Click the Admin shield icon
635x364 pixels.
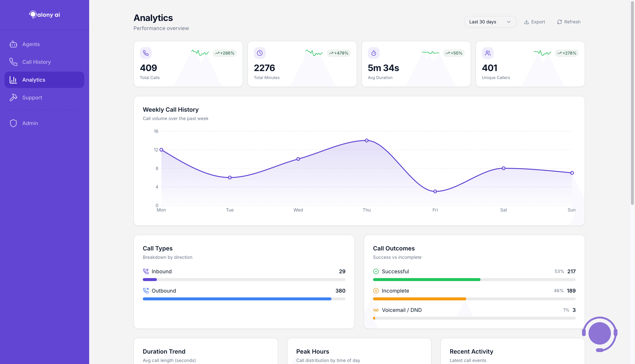pyautogui.click(x=13, y=123)
